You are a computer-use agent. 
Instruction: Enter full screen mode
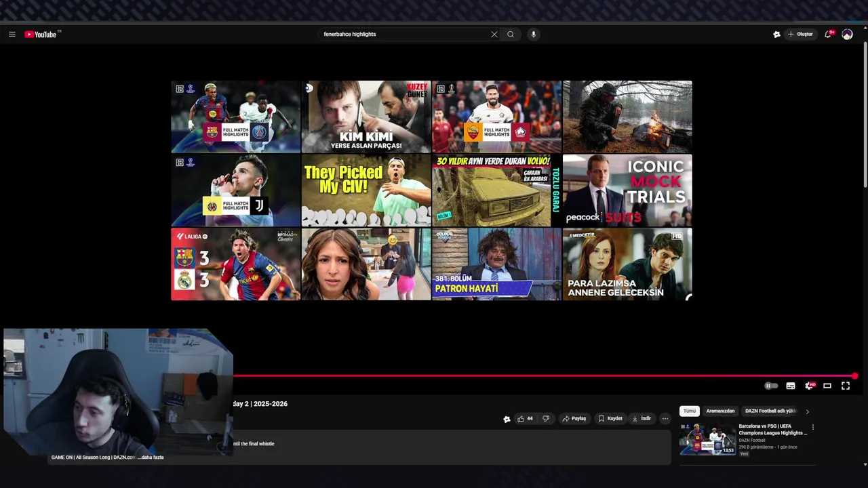point(846,386)
